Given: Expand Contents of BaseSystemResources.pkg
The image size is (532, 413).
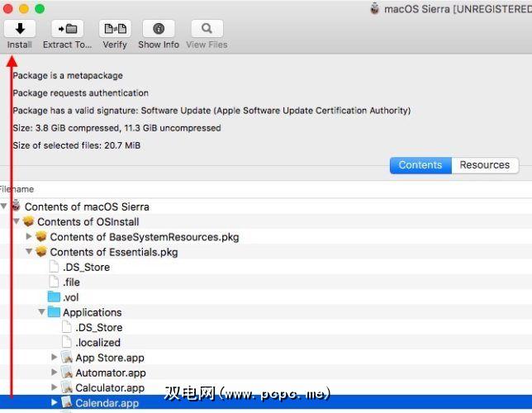Looking at the screenshot, I should coord(29,236).
